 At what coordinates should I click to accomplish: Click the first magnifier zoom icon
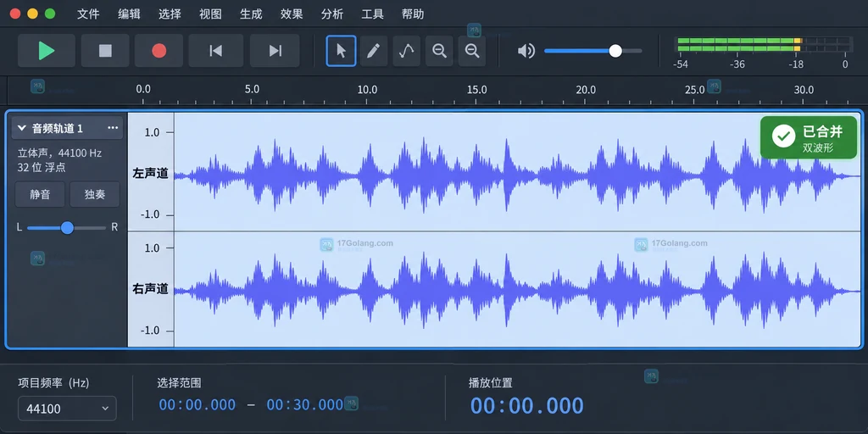(x=440, y=51)
